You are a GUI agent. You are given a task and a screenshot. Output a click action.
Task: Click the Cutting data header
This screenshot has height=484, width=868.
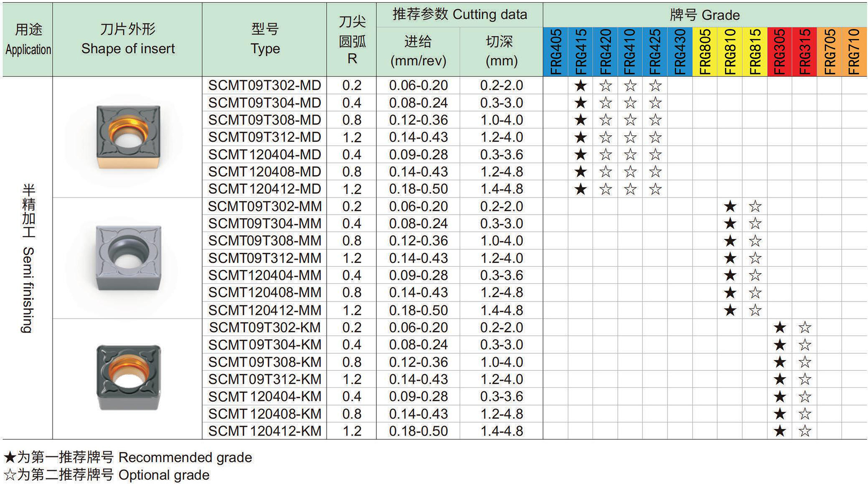[x=459, y=15]
